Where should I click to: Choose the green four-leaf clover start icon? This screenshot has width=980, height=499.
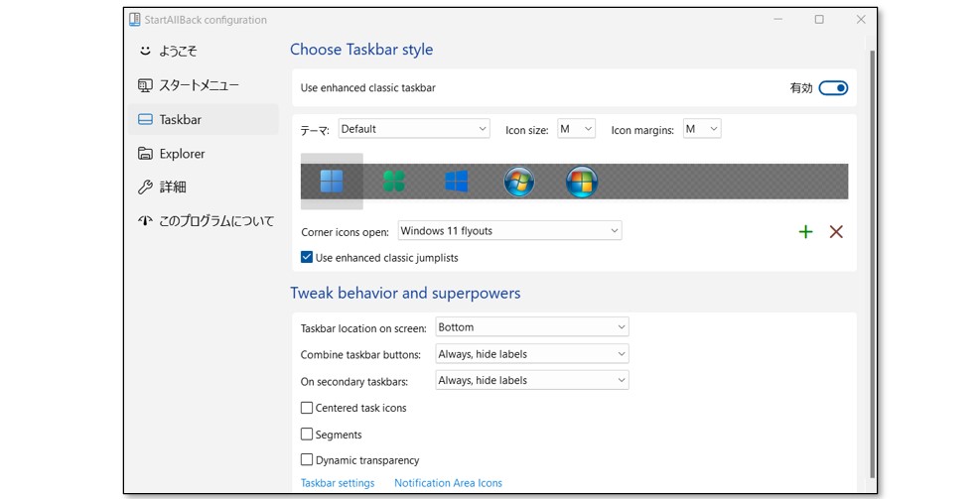394,182
